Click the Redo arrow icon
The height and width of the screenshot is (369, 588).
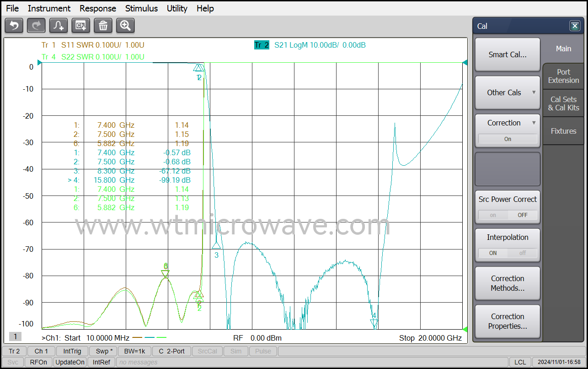coord(36,26)
